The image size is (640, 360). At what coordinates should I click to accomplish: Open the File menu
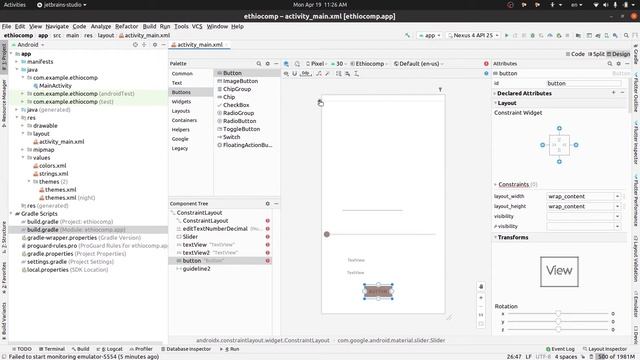[7, 26]
